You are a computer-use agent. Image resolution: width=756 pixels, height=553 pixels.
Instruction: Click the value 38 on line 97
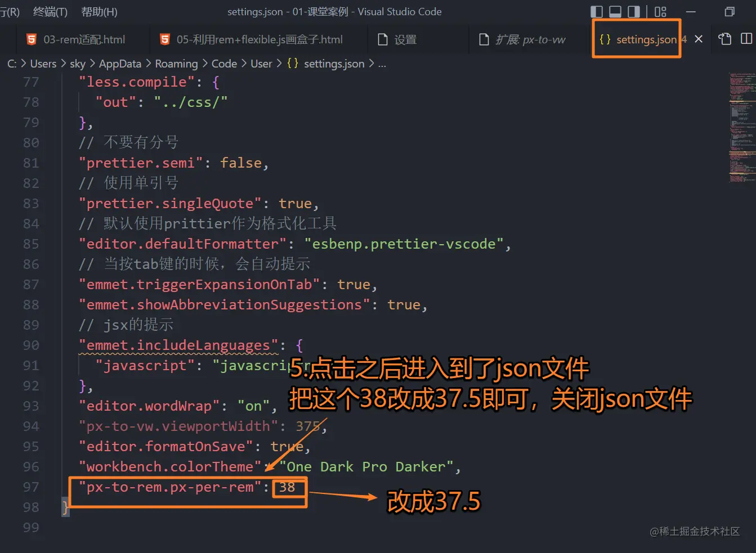tap(287, 487)
